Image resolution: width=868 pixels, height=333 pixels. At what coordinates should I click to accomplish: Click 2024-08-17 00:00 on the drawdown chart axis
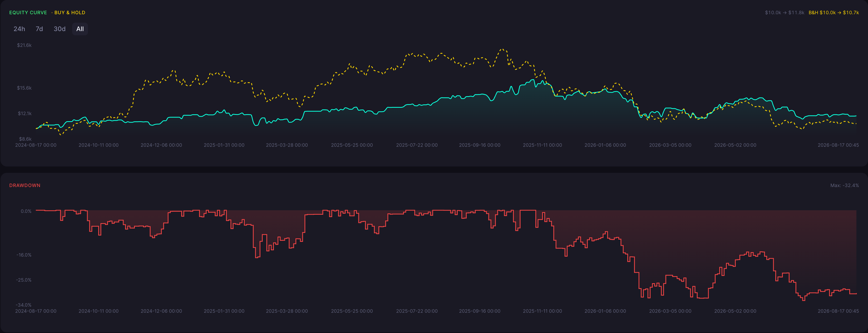click(36, 311)
